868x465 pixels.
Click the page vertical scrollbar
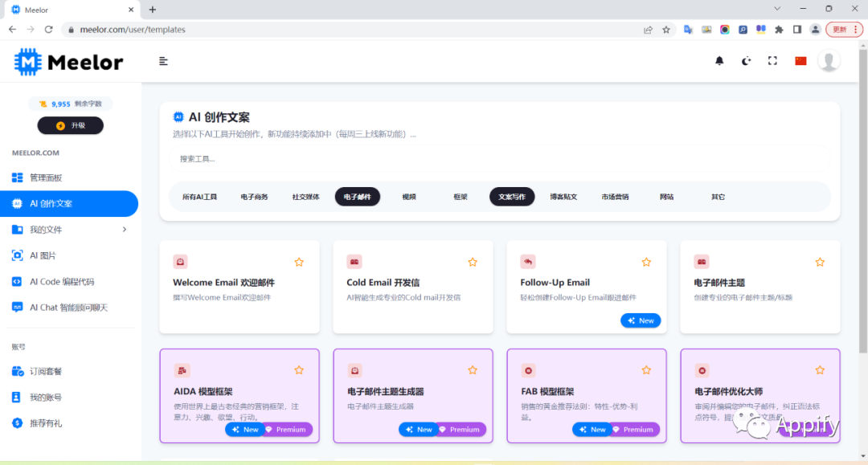click(x=863, y=201)
